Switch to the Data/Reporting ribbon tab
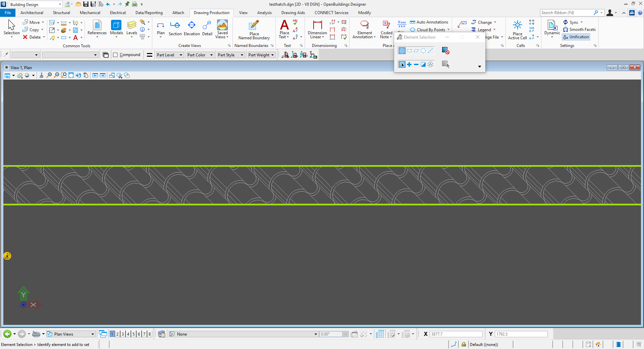This screenshot has height=349, width=644. (x=149, y=13)
